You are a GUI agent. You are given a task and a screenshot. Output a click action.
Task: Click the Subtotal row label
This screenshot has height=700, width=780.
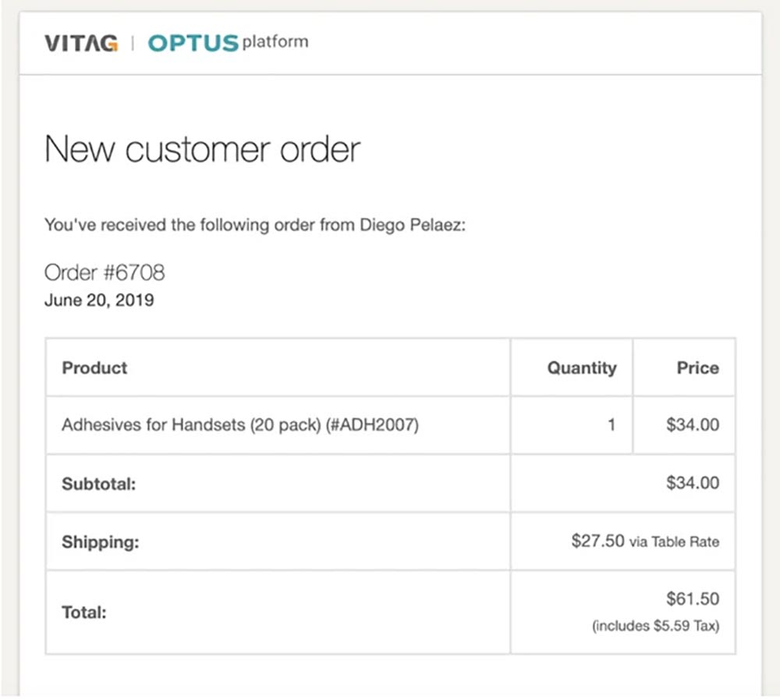99,484
